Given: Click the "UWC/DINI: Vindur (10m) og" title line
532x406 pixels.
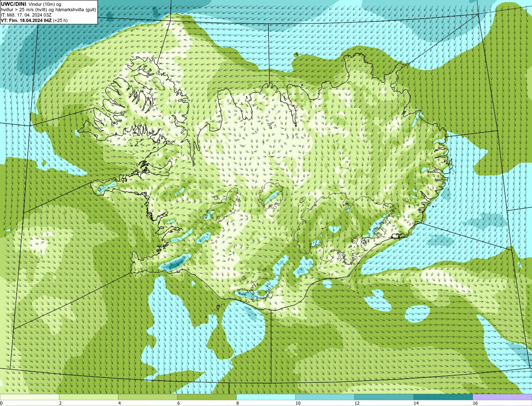Looking at the screenshot, I should [x=31, y=4].
